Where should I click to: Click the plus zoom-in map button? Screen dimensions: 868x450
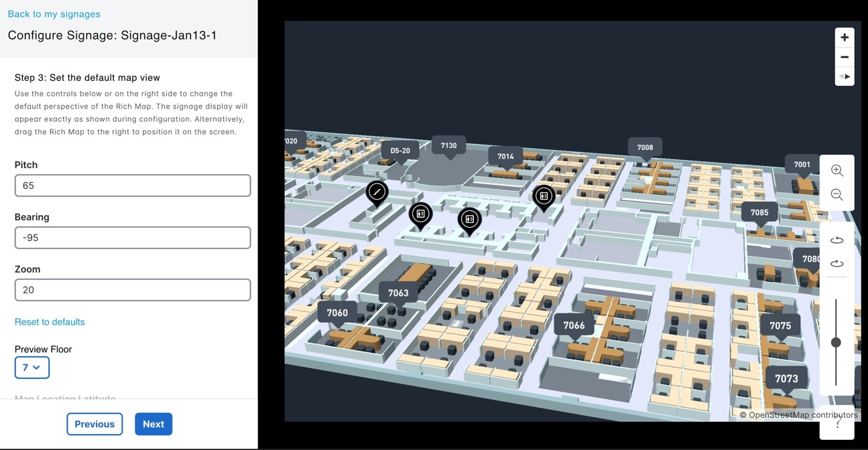(x=845, y=37)
